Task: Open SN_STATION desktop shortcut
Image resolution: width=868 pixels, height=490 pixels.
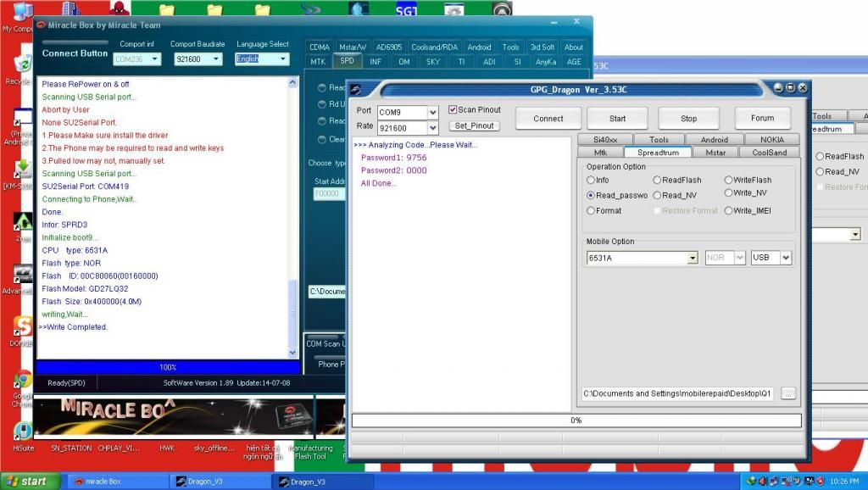Action: point(71,448)
